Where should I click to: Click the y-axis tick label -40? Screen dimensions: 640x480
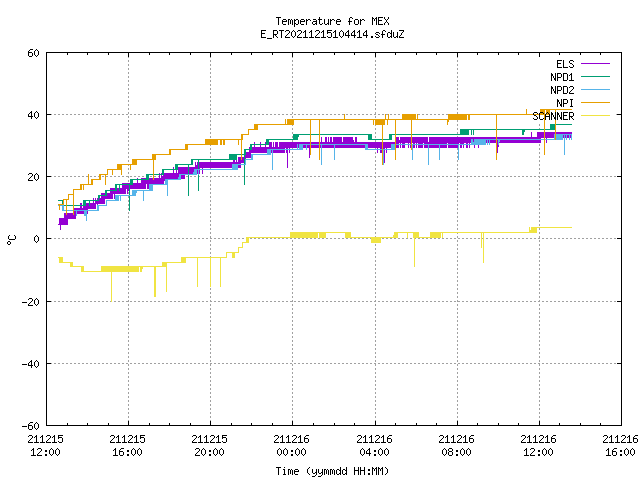31,364
